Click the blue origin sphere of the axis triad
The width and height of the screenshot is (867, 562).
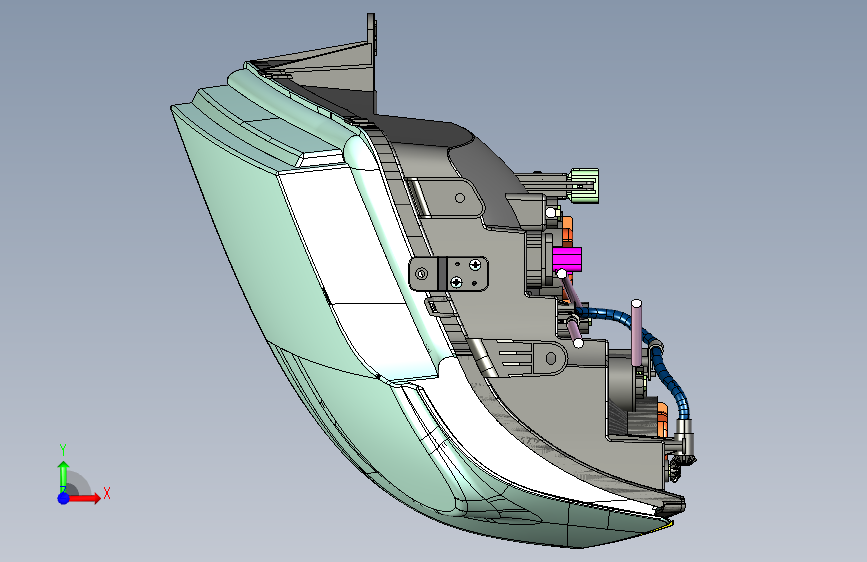64,498
